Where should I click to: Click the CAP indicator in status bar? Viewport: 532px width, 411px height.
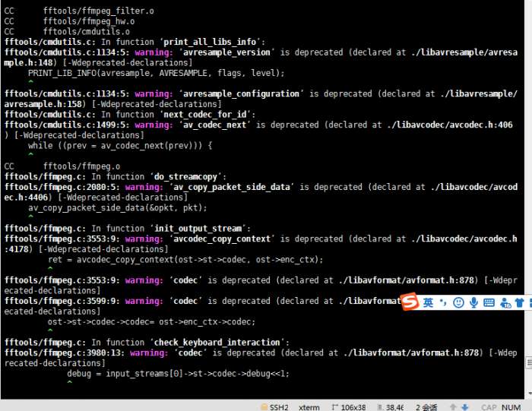[x=489, y=407]
